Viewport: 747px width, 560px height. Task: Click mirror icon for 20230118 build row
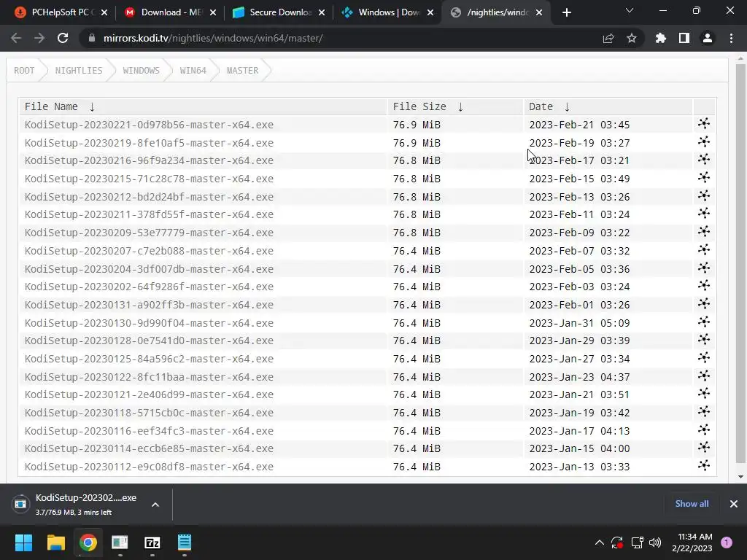pyautogui.click(x=704, y=411)
